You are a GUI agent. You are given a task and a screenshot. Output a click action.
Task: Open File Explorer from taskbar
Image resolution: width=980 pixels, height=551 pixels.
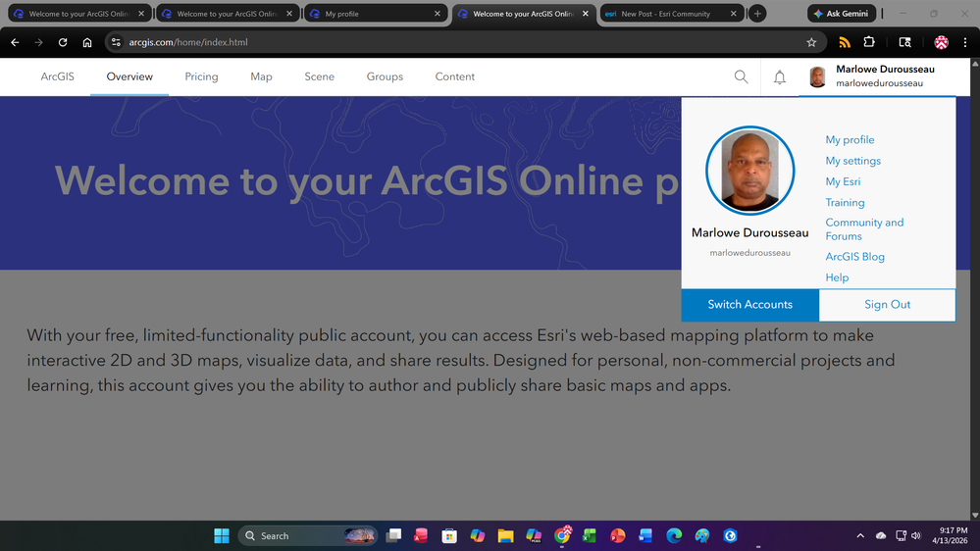505,536
